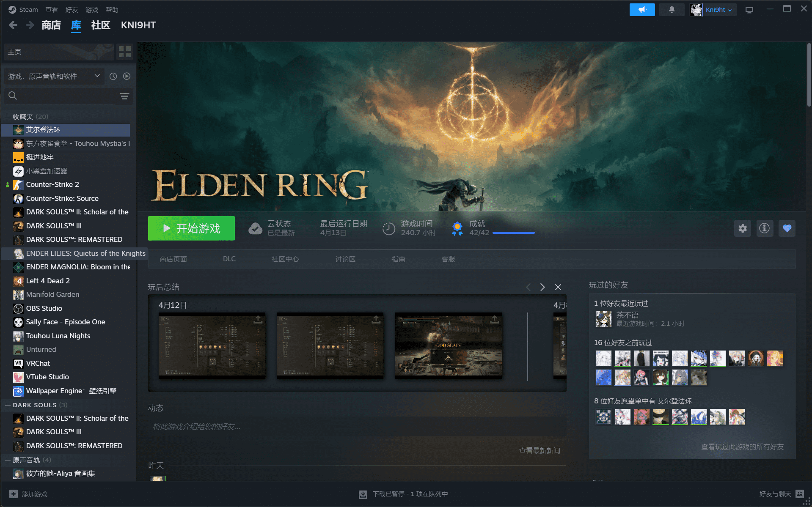The width and height of the screenshot is (812, 507).
Task: Click 查看玩过此游戏的所有好友 link
Action: point(742,447)
